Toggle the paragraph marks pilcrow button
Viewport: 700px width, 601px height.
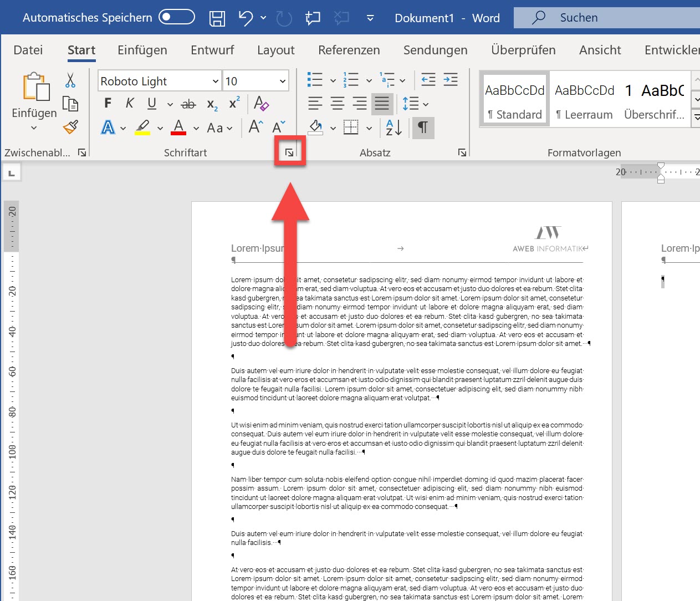click(423, 128)
